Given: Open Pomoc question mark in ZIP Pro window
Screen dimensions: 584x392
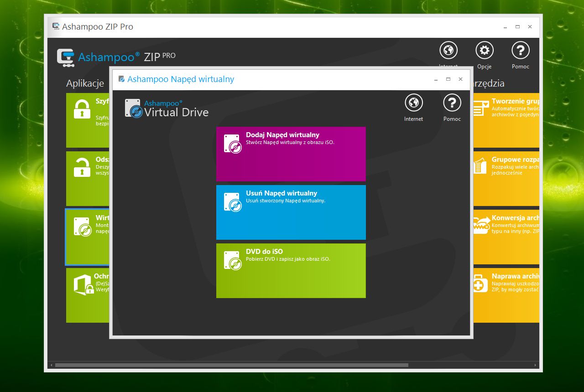Looking at the screenshot, I should click(521, 50).
